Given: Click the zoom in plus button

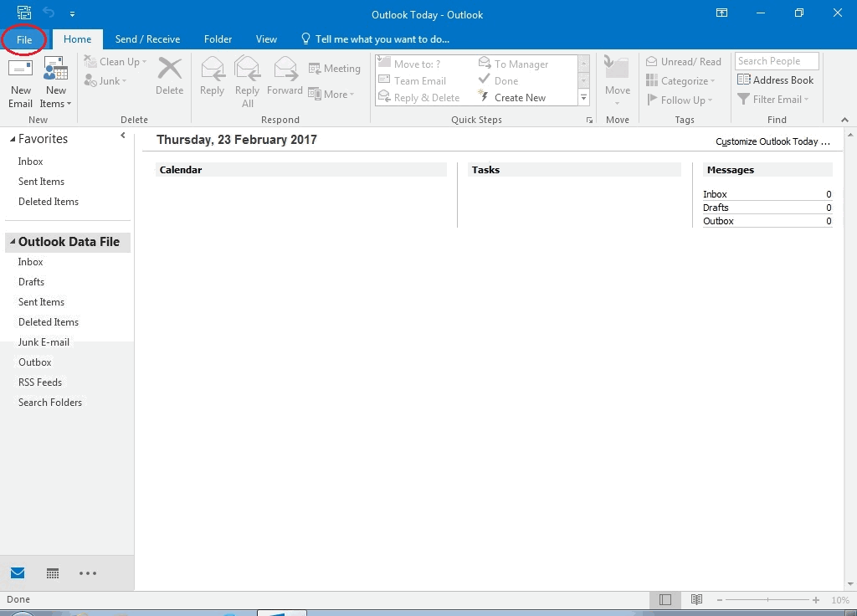Looking at the screenshot, I should point(816,600).
